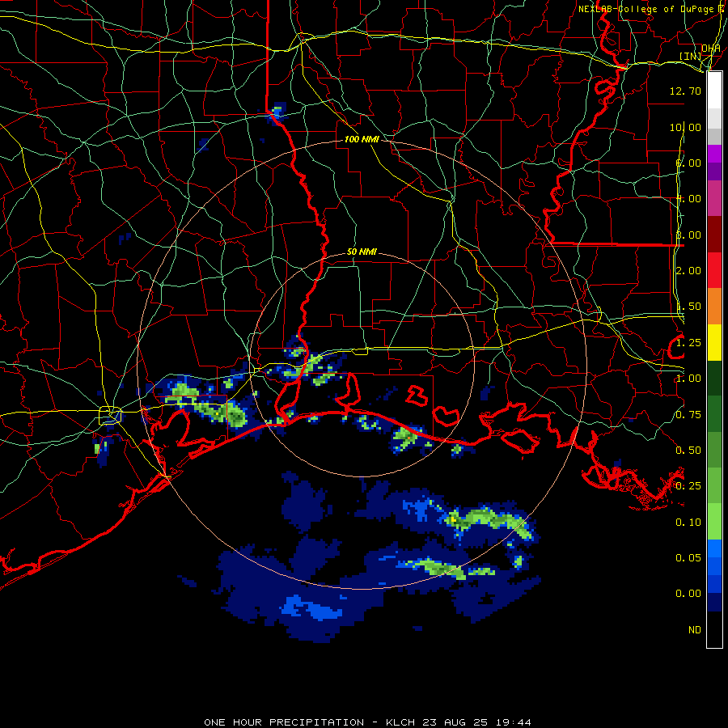Click the 50 NMI range ring label
728x728 pixels.
362,252
